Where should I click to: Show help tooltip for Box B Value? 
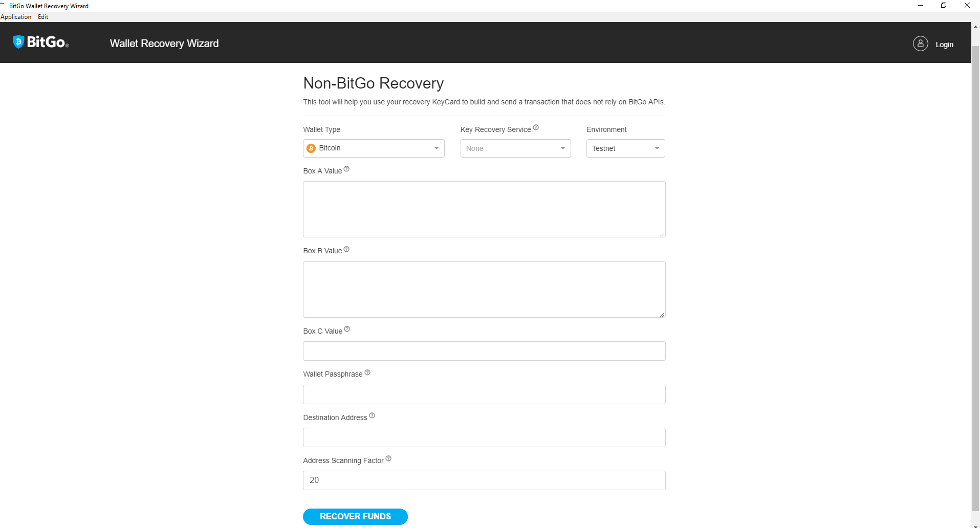click(346, 249)
